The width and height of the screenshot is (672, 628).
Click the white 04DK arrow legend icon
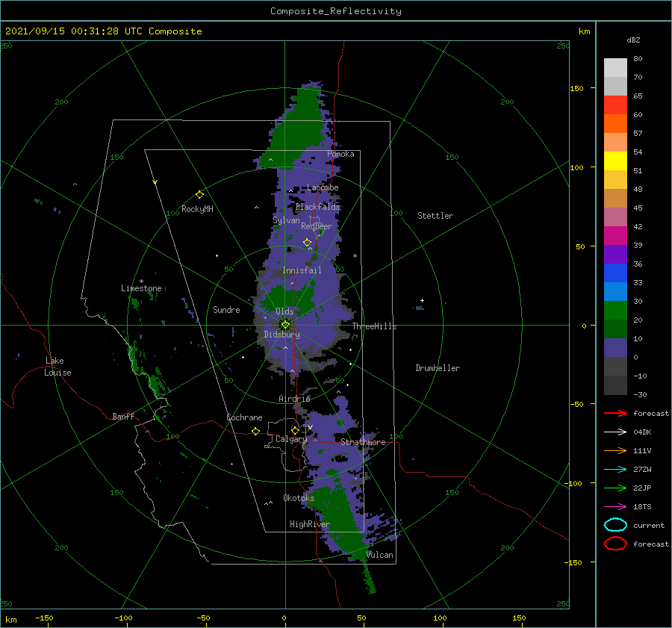(x=615, y=432)
